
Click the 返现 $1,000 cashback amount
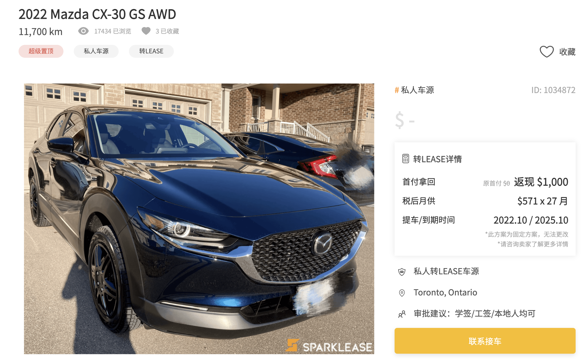[x=541, y=182]
